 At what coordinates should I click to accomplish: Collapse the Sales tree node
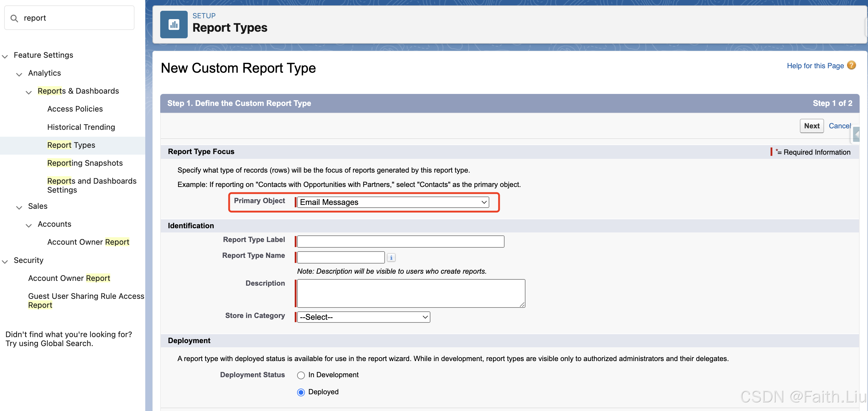click(19, 207)
